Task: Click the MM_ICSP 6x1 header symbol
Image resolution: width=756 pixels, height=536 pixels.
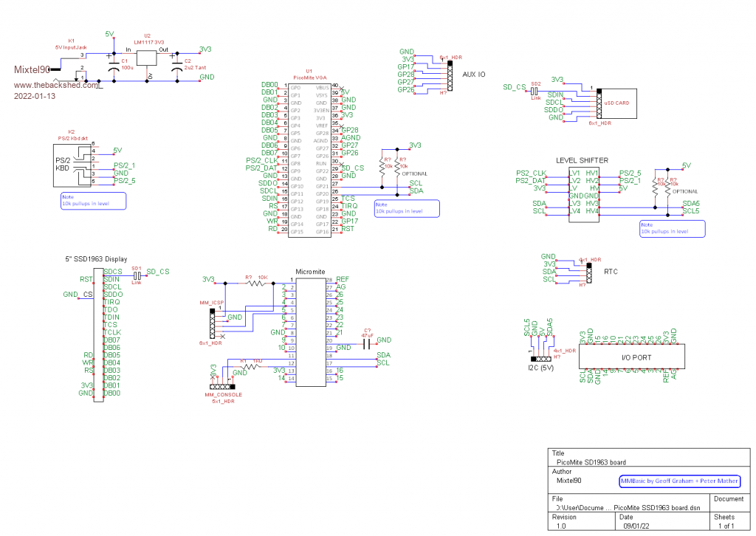Action: point(213,323)
